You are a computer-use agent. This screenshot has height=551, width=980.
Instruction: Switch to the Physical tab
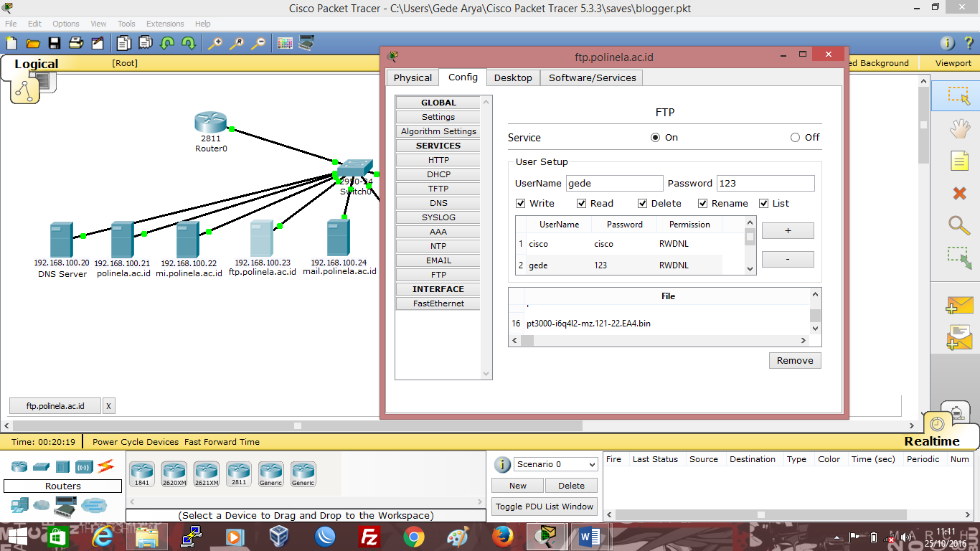point(413,77)
